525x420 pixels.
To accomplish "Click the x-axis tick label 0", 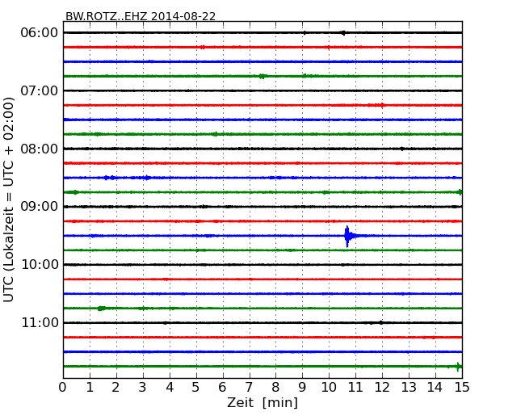I will tap(63, 388).
